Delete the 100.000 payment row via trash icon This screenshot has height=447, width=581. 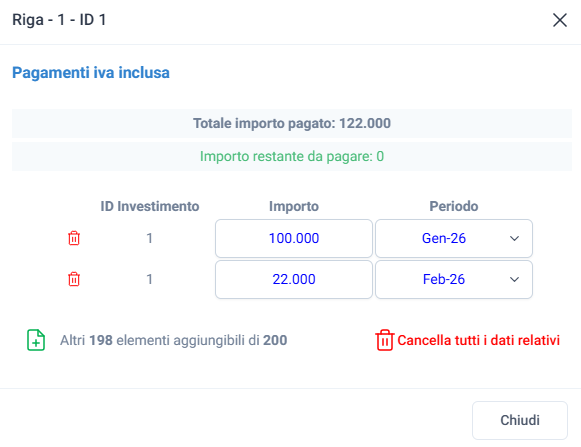(74, 238)
